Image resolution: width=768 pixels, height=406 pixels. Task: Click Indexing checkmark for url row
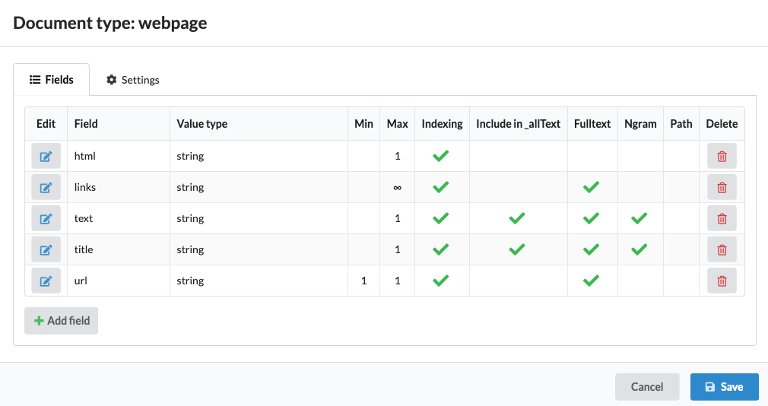(441, 280)
